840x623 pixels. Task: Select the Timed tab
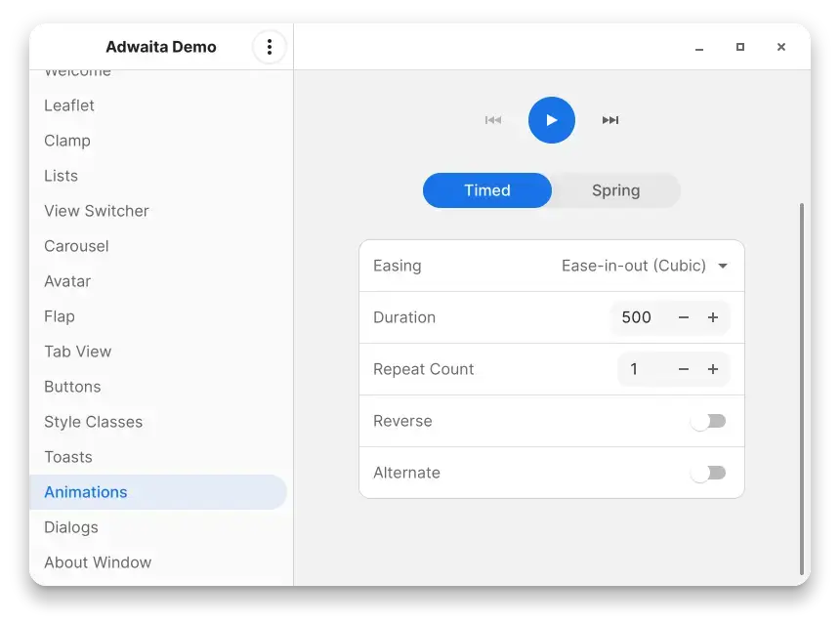pyautogui.click(x=487, y=190)
